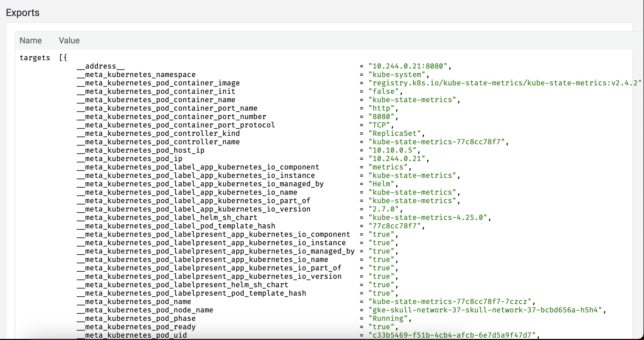Click the address value 10.244.0.21:8080
The height and width of the screenshot is (340, 644).
pyautogui.click(x=409, y=66)
